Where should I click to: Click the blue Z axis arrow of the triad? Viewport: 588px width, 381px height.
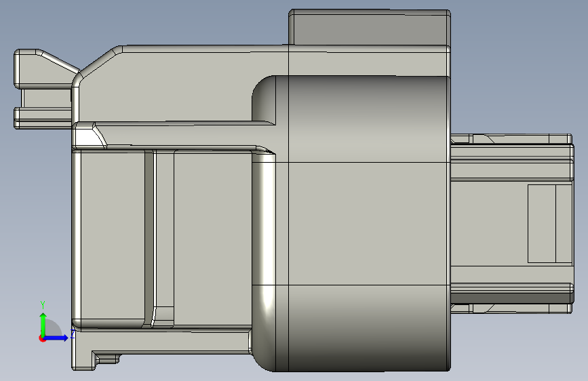click(56, 338)
